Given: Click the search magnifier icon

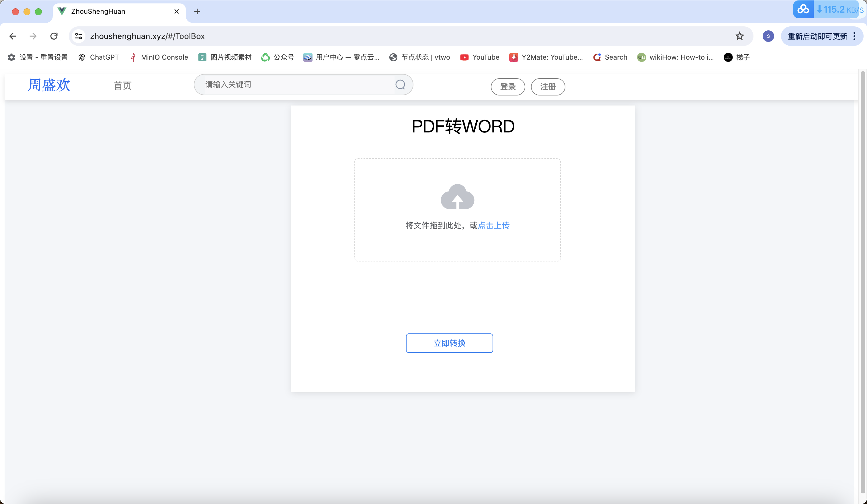Looking at the screenshot, I should [x=400, y=85].
